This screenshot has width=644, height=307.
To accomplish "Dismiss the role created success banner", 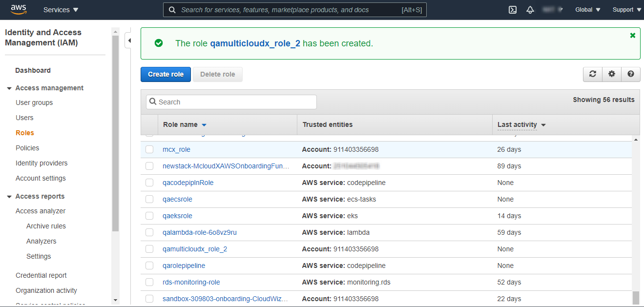I will tap(633, 36).
